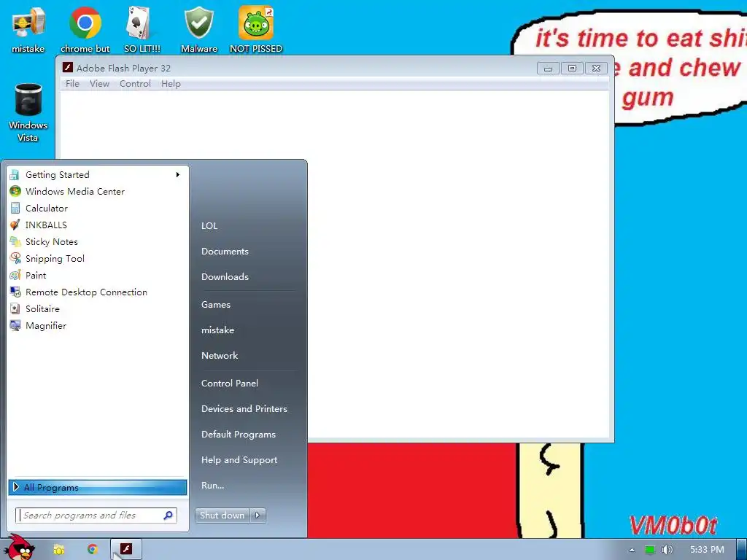Open Help and Support
This screenshot has width=747, height=560.
coord(239,460)
